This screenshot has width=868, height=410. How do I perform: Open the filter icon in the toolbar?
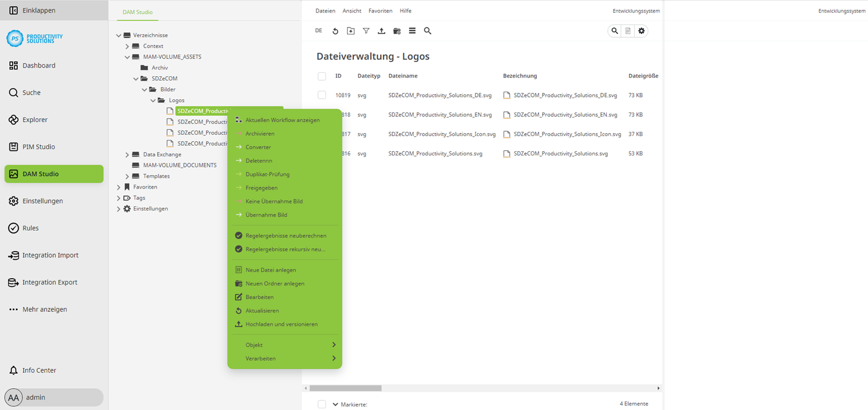(x=366, y=31)
